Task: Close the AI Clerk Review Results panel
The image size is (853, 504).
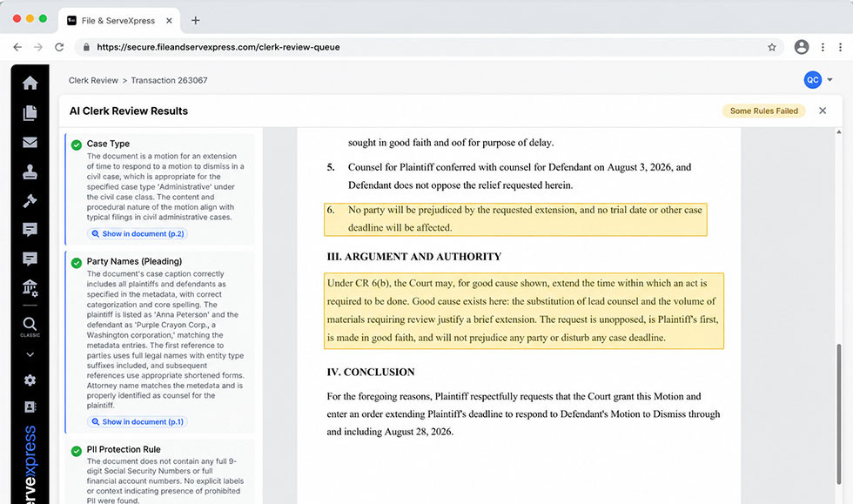Action: tap(823, 111)
